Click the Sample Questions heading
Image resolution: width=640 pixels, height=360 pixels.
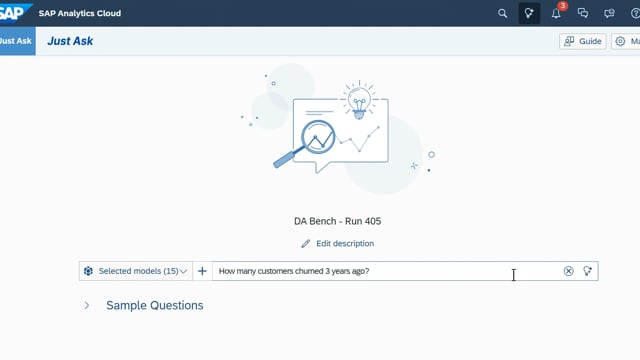155,305
